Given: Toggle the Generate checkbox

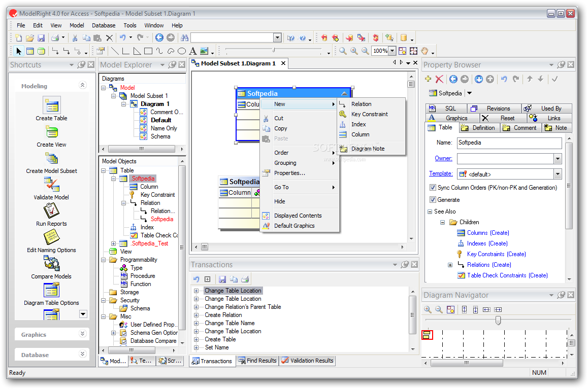Looking at the screenshot, I should coord(433,200).
